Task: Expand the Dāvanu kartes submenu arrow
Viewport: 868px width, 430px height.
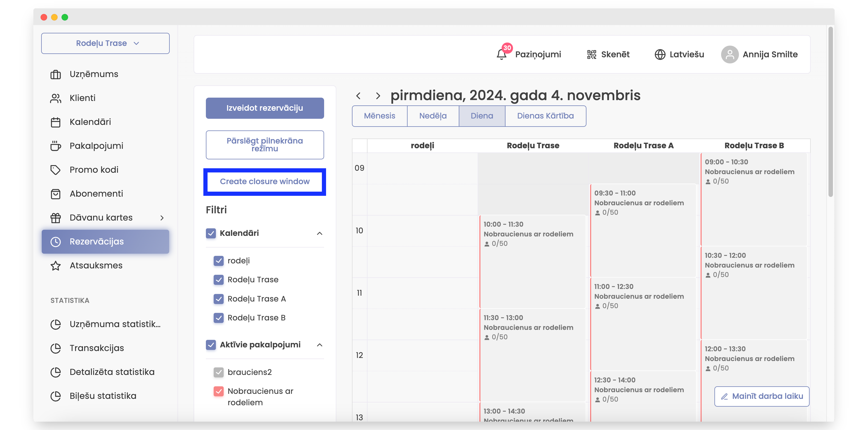Action: point(162,218)
